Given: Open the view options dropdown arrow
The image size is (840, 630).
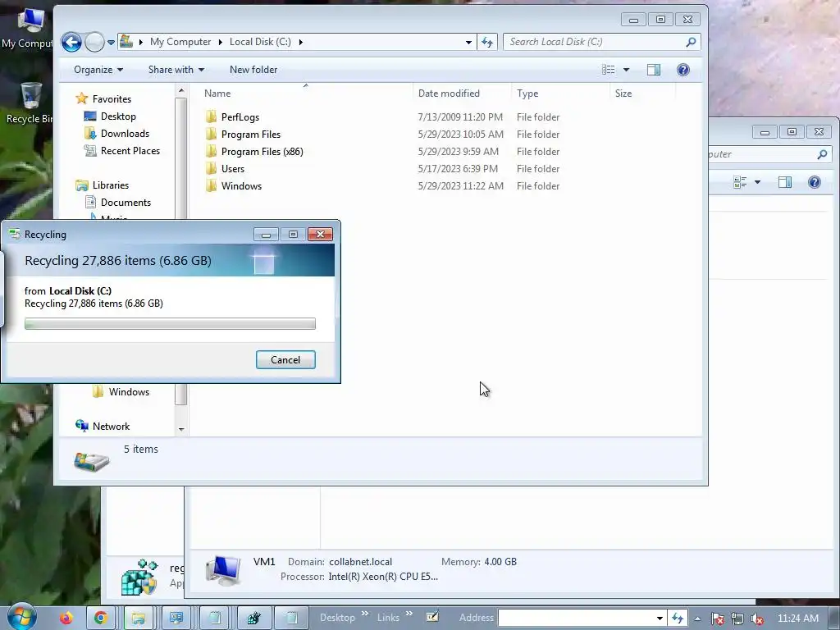Looking at the screenshot, I should click(x=626, y=70).
